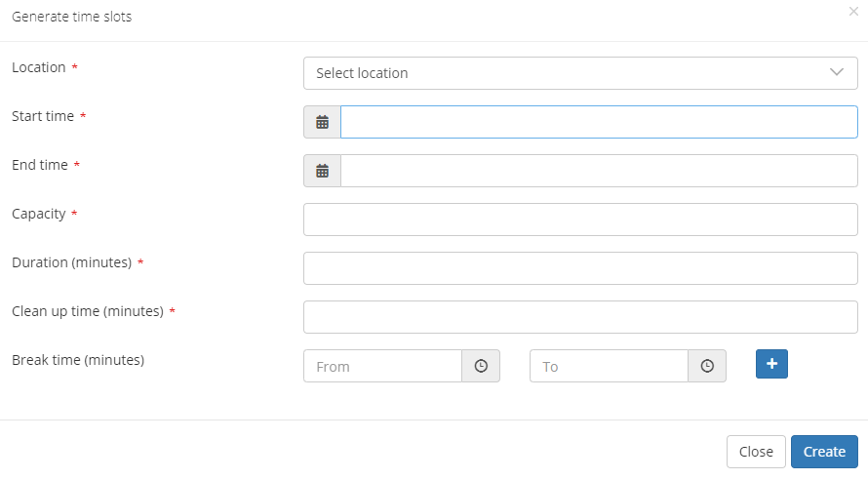The image size is (868, 480).
Task: Expand the Select location dropdown
Action: click(580, 73)
